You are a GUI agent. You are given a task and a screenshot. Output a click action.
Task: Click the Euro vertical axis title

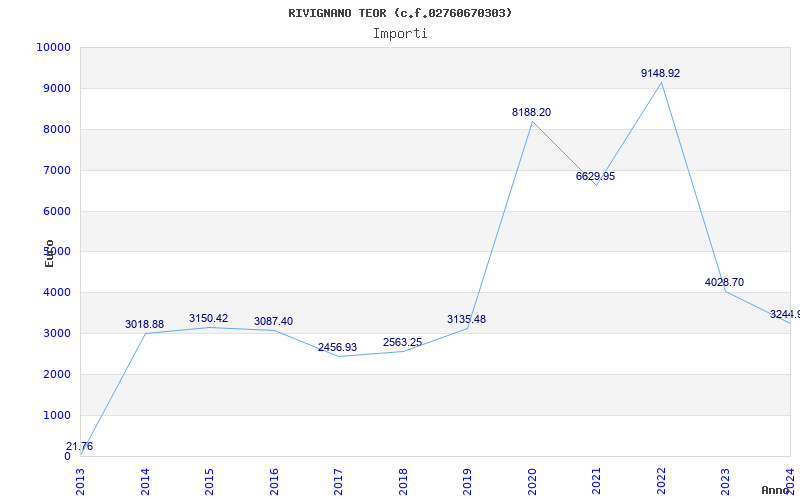(x=49, y=253)
